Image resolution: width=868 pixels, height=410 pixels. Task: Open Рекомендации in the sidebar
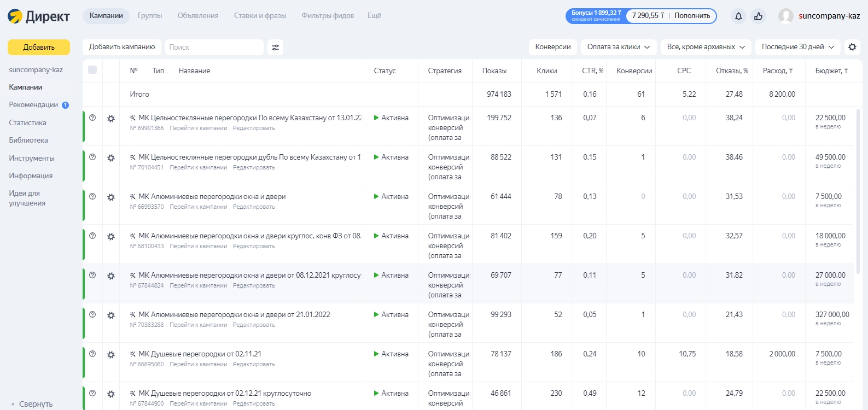33,105
